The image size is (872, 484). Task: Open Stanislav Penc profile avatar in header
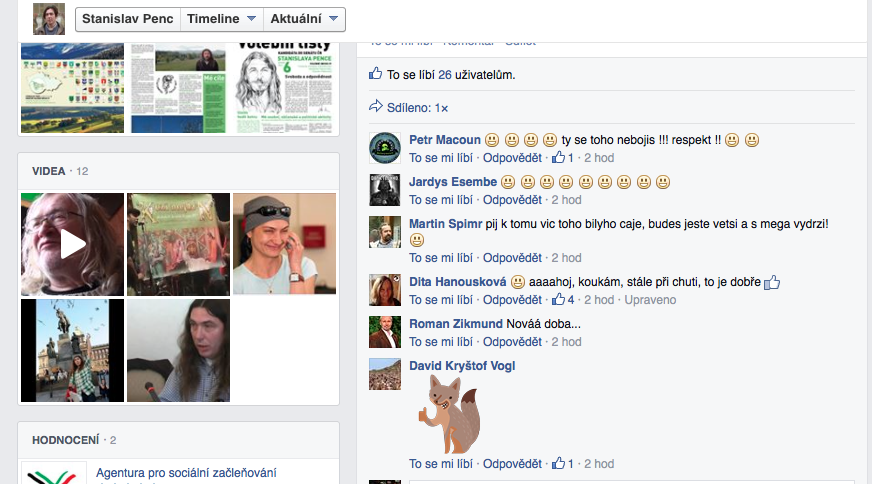pyautogui.click(x=49, y=19)
